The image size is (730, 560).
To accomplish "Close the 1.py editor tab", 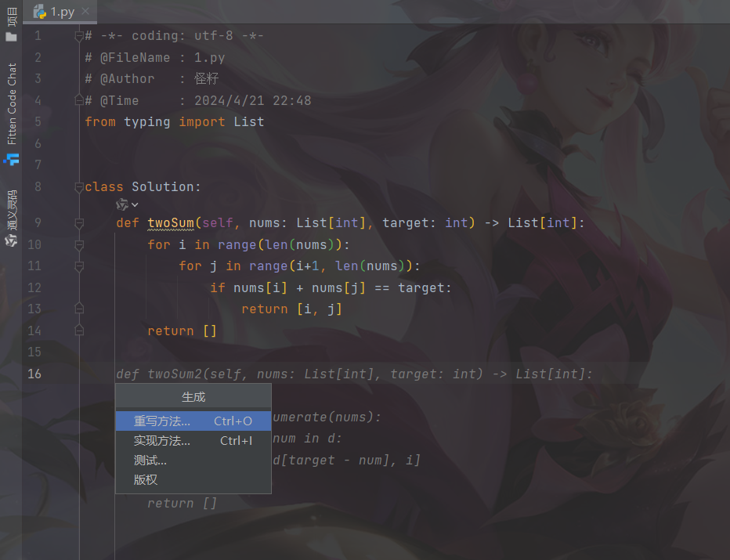I will coord(85,11).
